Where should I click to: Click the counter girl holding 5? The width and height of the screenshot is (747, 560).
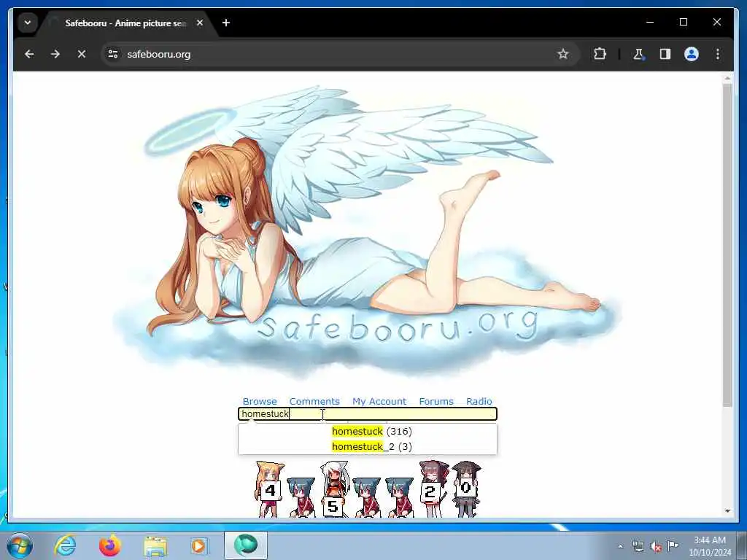(334, 489)
